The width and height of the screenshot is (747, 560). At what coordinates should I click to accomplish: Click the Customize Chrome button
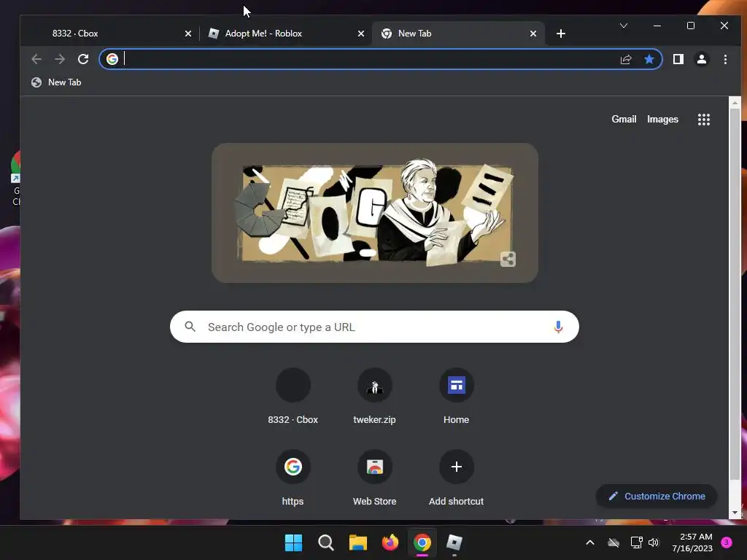tap(657, 496)
